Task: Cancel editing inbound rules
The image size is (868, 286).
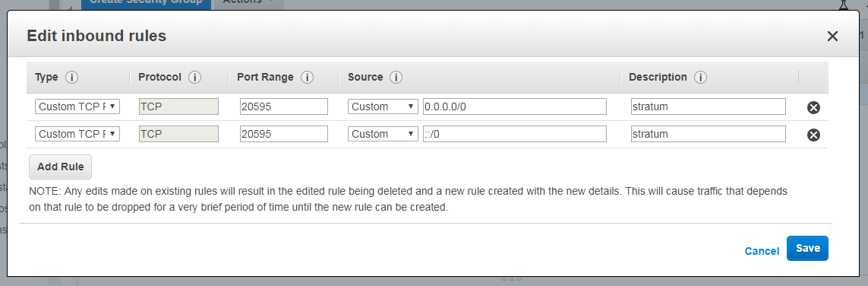Action: [762, 251]
